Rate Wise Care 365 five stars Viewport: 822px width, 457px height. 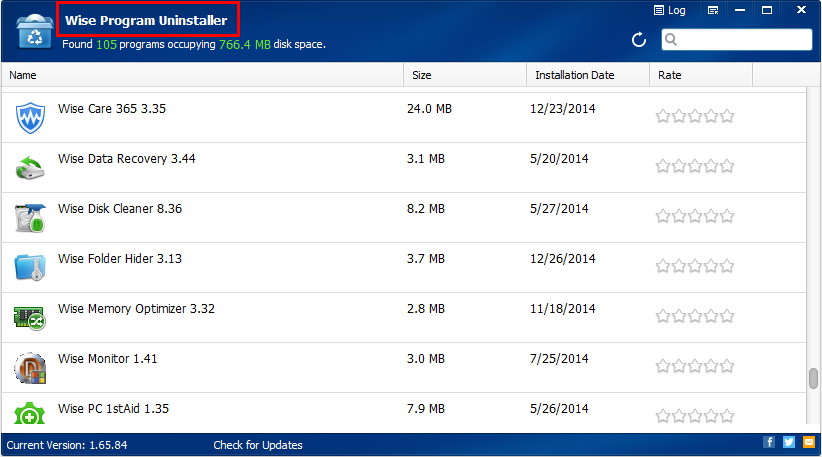point(727,116)
